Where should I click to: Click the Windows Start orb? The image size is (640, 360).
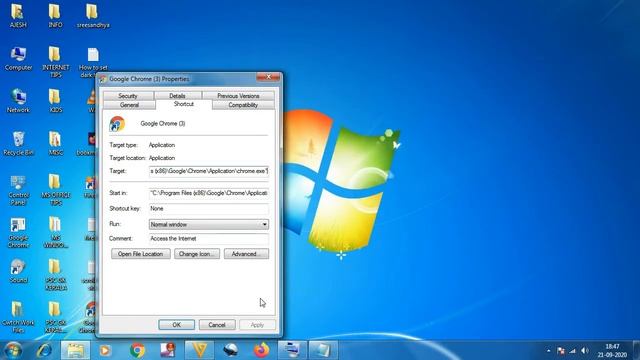point(13,350)
